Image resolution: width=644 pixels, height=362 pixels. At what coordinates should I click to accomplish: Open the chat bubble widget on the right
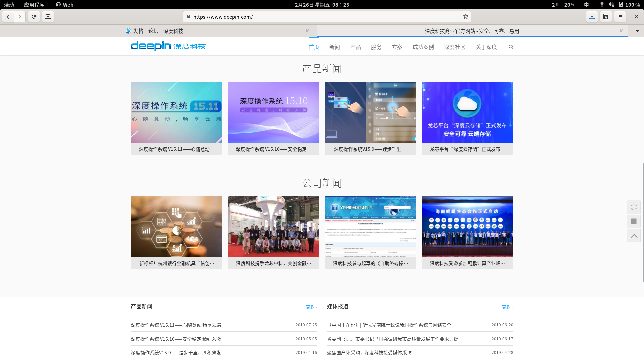634,207
